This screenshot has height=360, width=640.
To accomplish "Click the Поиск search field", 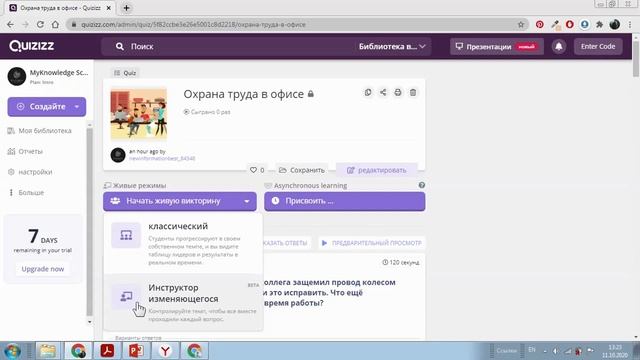I will tap(229, 47).
